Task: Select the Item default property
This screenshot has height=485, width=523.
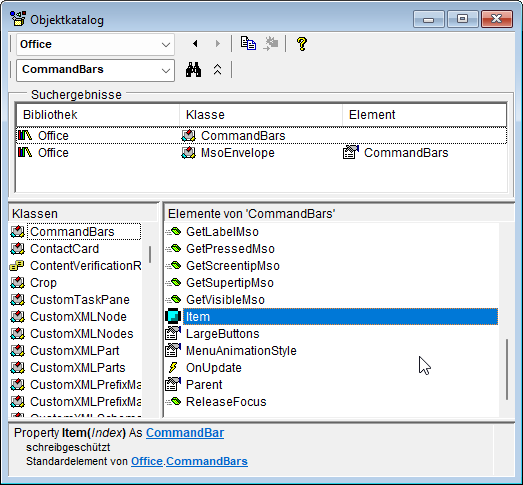Action: (x=340, y=317)
